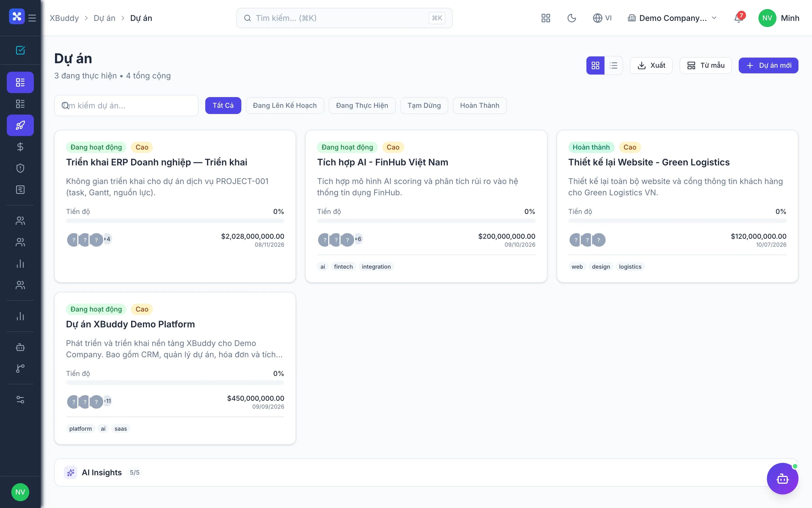
Task: Click the design tag
Action: pos(601,267)
